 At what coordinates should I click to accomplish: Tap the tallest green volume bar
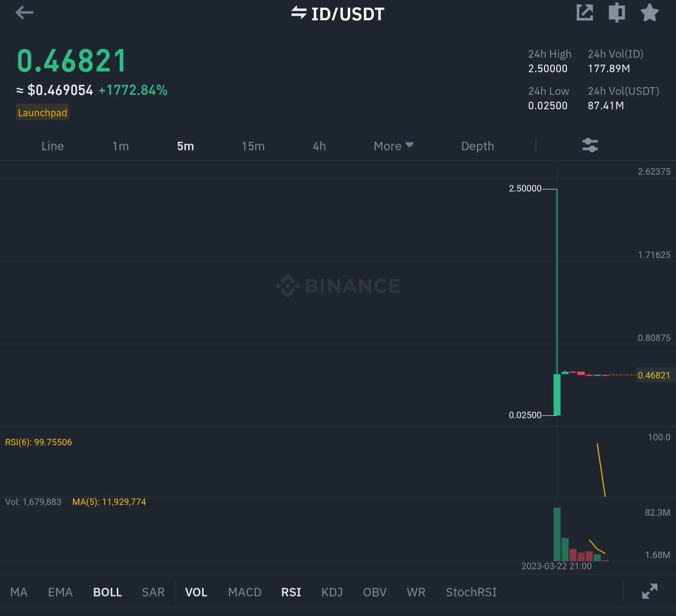[x=557, y=534]
